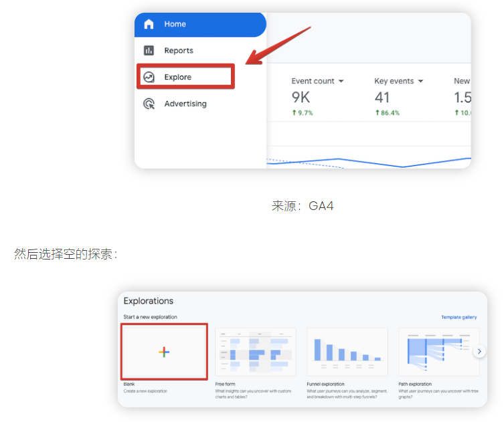Viewport: 504px width, 422px height.
Task: Click the Reports bar chart icon
Action: 149,51
